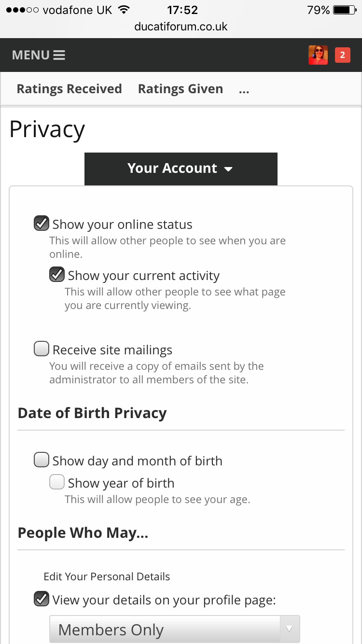Tap the ellipsis for more tabs
The image size is (362, 644).
click(244, 89)
